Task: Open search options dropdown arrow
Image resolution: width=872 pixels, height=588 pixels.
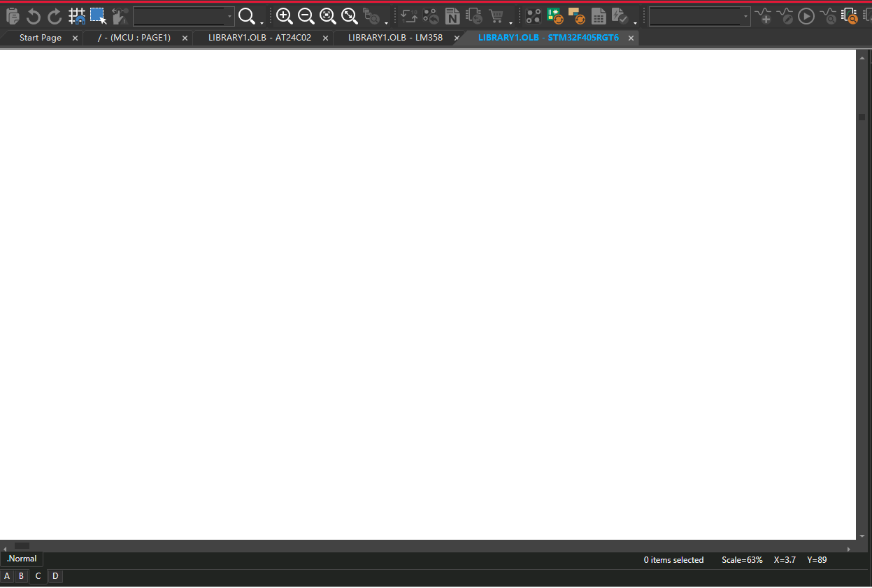Action: click(262, 22)
